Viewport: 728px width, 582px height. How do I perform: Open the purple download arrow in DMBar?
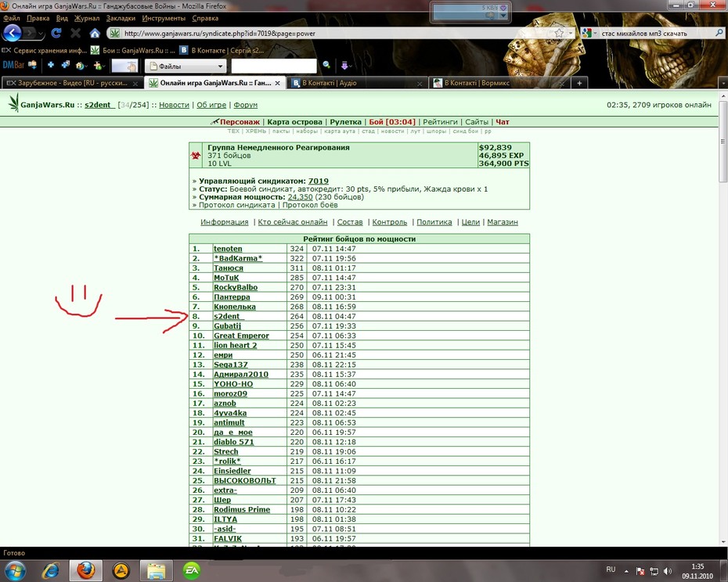coord(344,66)
